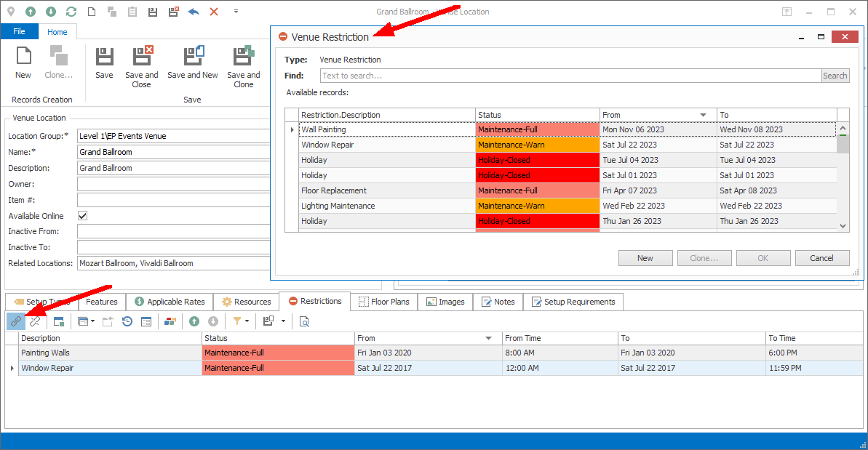Save via floppy icon in quick access toolbar
The height and width of the screenshot is (450, 868).
point(152,11)
